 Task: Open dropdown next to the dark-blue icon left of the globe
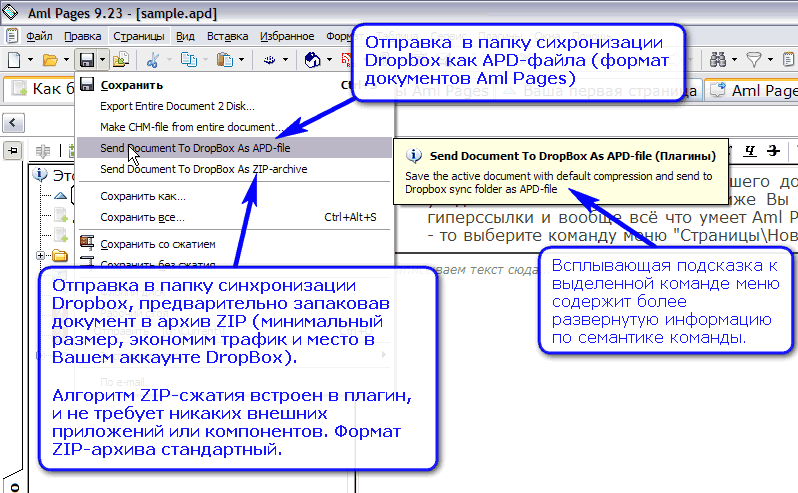pyautogui.click(x=286, y=60)
